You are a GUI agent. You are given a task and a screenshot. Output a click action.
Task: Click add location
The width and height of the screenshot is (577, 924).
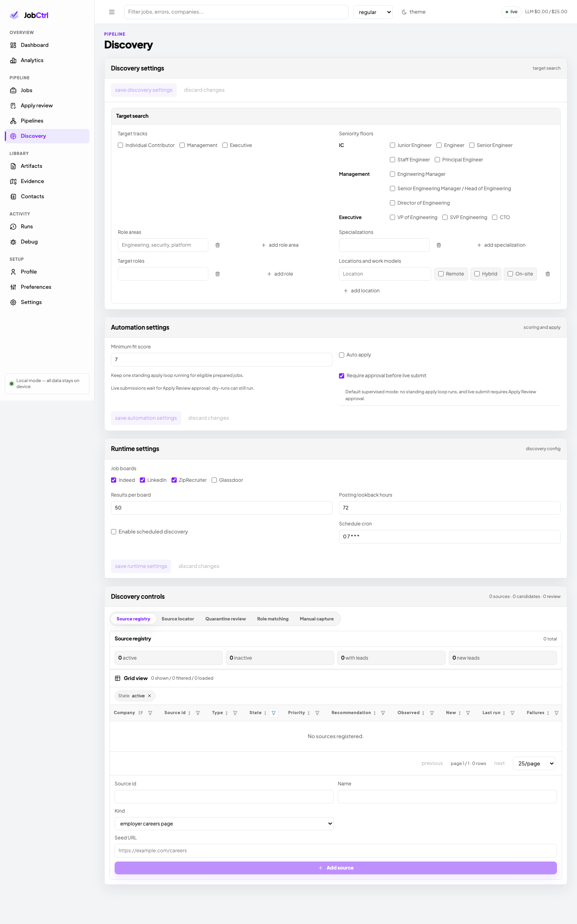[362, 291]
